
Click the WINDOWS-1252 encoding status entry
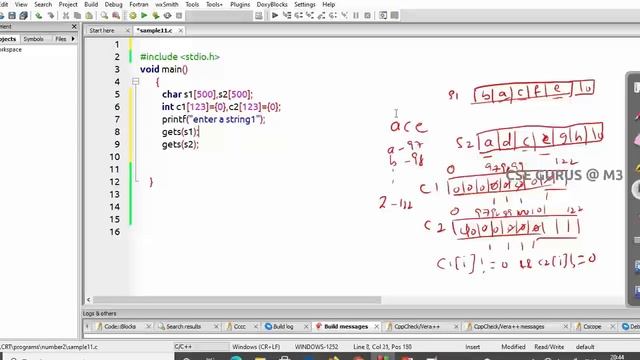[316, 347]
